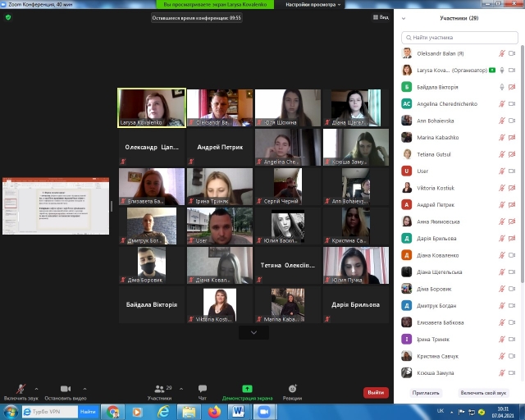Expand audio options arrow beside Включить звук

(x=36, y=389)
